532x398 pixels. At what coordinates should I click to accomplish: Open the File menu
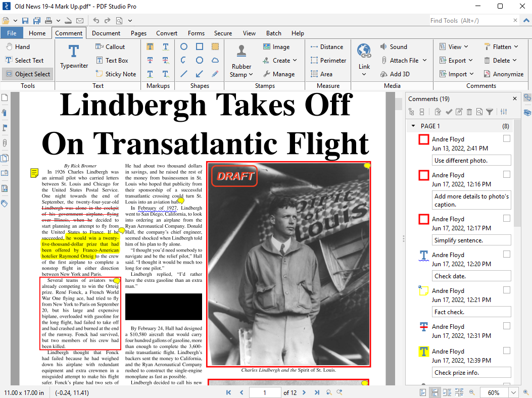[11, 33]
